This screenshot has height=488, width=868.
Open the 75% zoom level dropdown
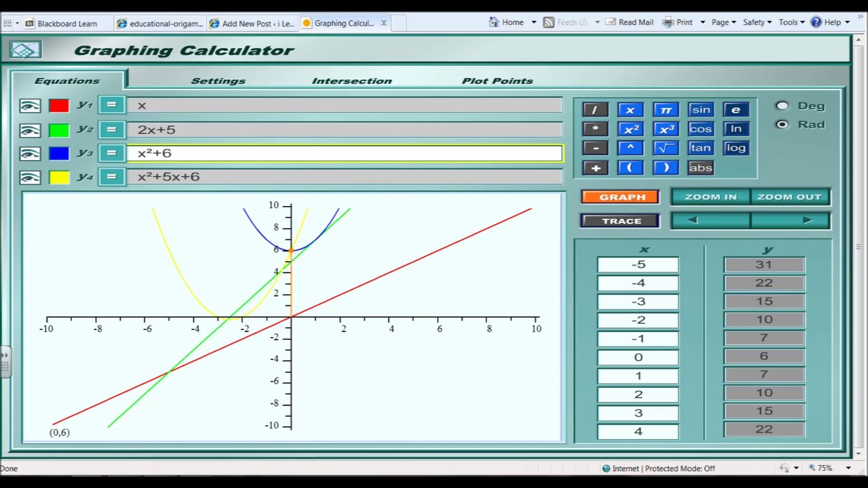(848, 468)
